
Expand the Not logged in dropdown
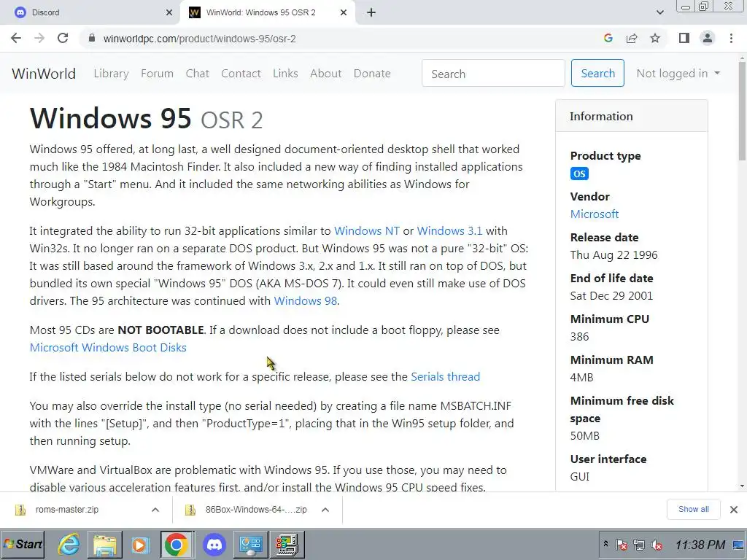coord(678,74)
